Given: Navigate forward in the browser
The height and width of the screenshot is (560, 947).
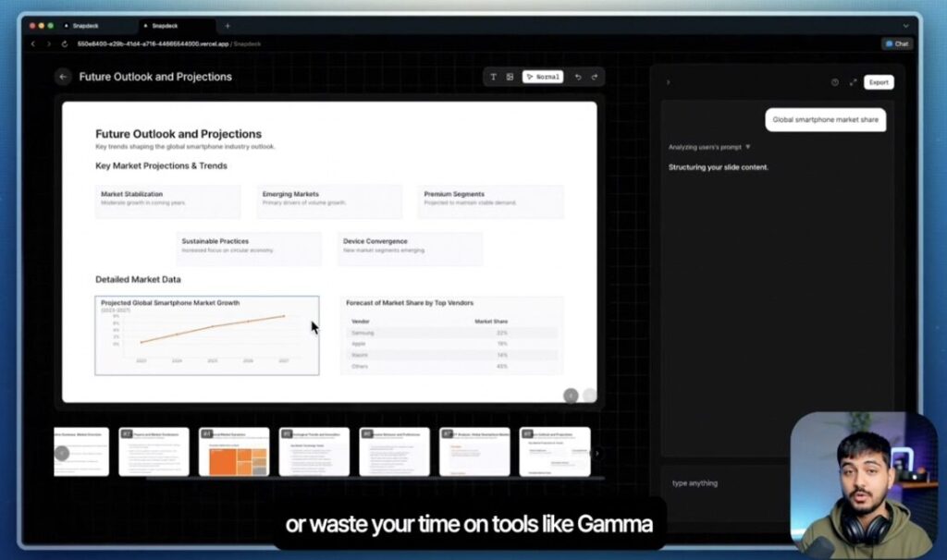Looking at the screenshot, I should click(x=49, y=43).
